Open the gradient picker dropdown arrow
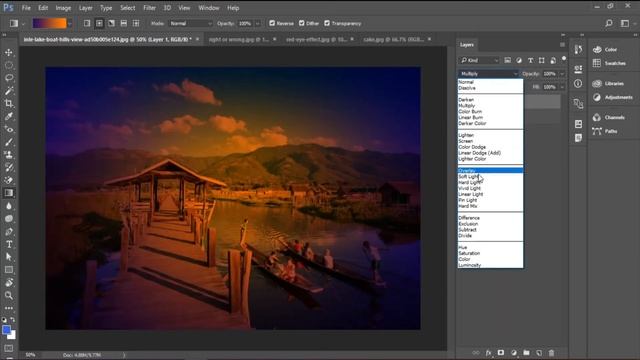 coord(70,24)
